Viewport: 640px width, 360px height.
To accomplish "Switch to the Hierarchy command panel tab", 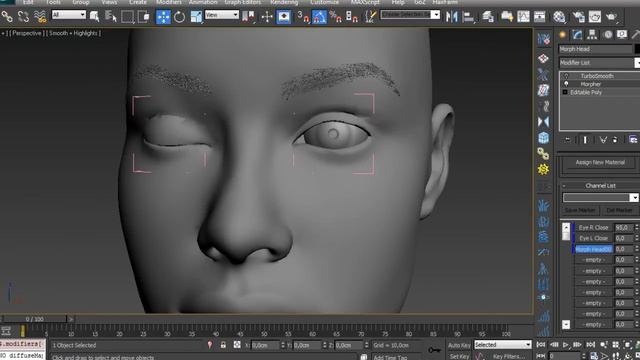I will 592,35.
